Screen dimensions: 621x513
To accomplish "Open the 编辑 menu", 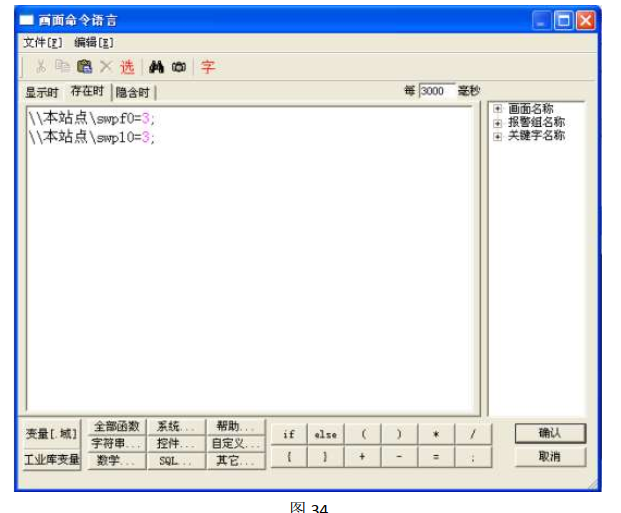I will click(x=93, y=42).
